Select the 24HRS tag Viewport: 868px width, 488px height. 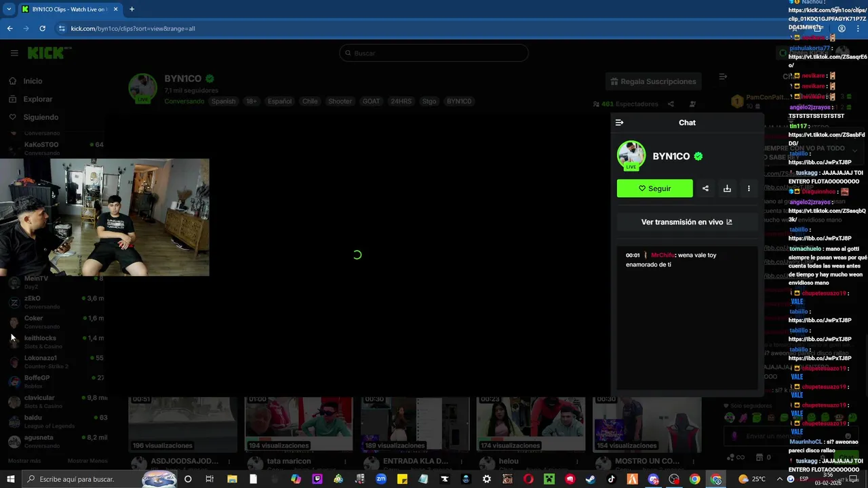point(401,101)
